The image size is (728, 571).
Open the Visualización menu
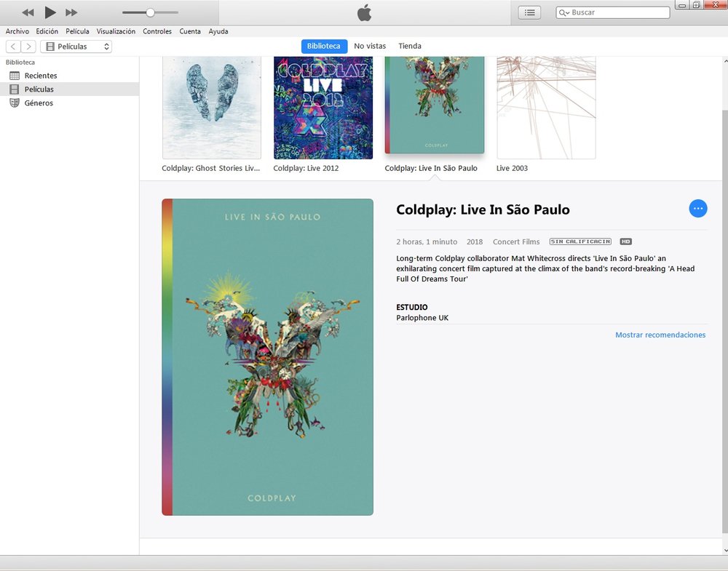[x=116, y=31]
